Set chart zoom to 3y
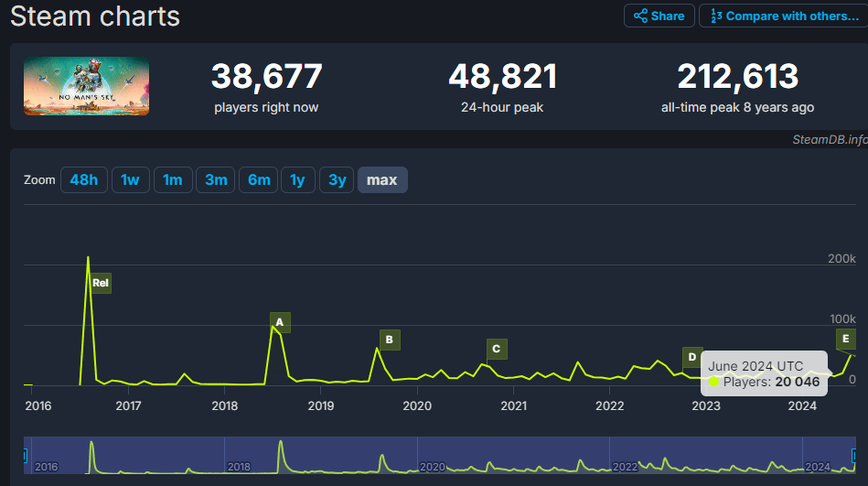 (337, 180)
